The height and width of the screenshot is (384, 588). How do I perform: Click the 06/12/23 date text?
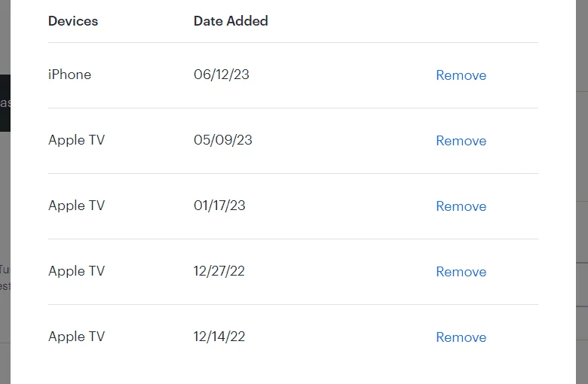pos(221,75)
